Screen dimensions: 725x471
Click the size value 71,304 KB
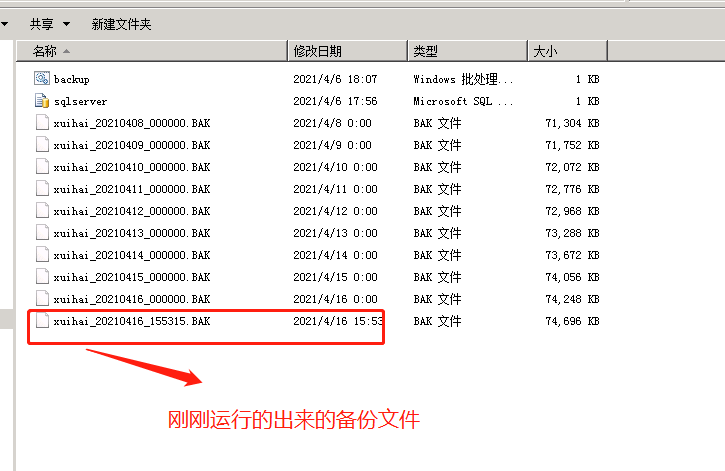[572, 123]
